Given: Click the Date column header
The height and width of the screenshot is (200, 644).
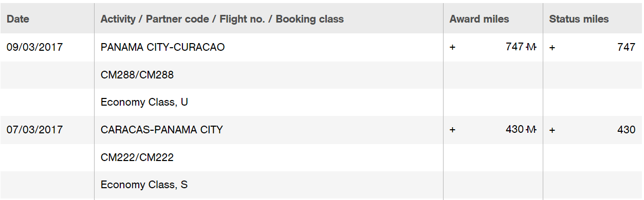Looking at the screenshot, I should (x=18, y=19).
